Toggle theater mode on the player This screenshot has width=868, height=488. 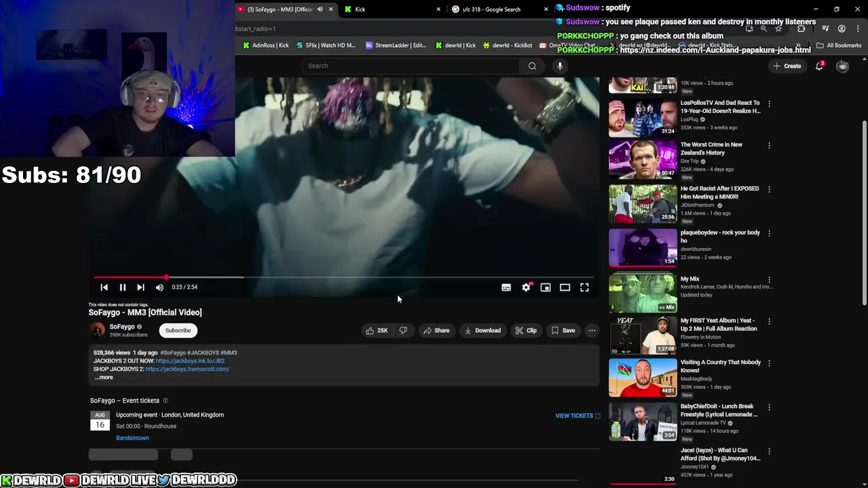[x=565, y=287]
